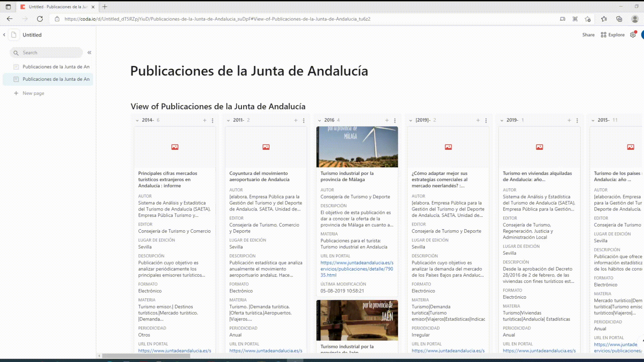Click the page icon next to Untitled title
Viewport: 644px width, 362px height.
(13, 35)
